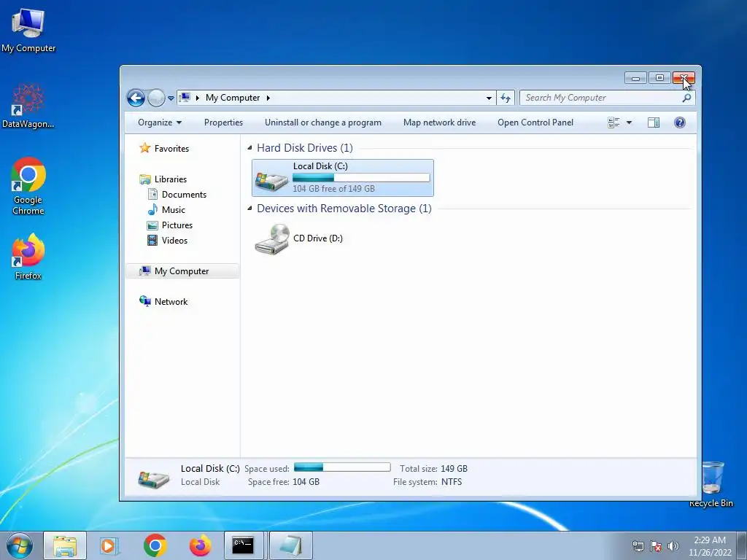747x560 pixels.
Task: Click the Refresh button
Action: [x=506, y=98]
